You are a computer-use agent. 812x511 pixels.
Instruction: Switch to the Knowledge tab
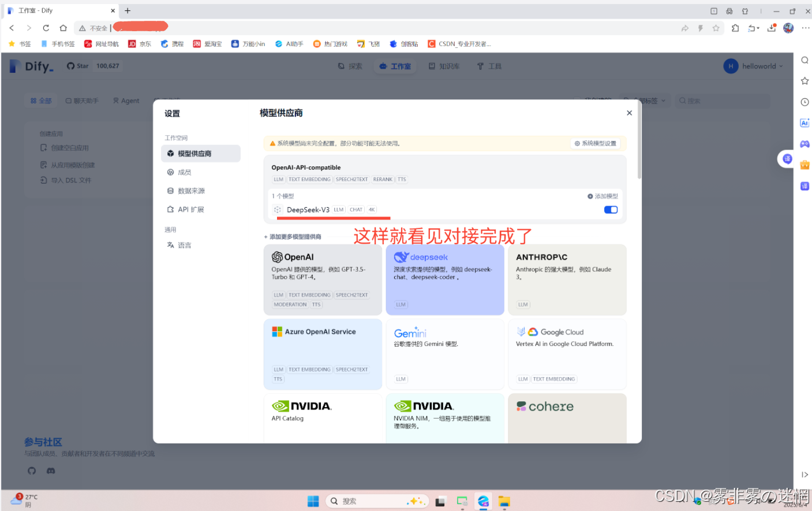click(x=444, y=66)
